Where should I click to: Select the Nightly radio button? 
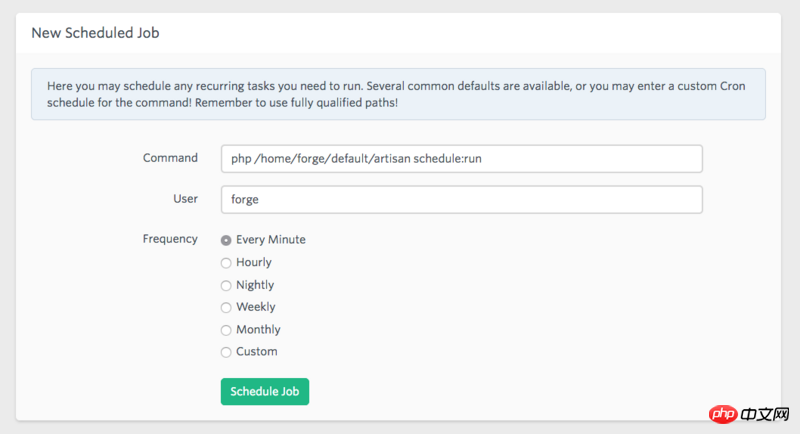226,285
